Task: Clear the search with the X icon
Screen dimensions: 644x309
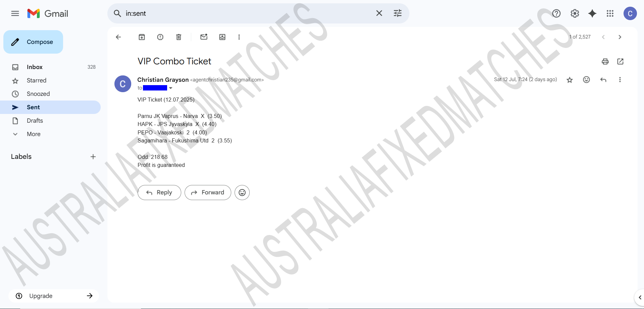Action: 379,13
